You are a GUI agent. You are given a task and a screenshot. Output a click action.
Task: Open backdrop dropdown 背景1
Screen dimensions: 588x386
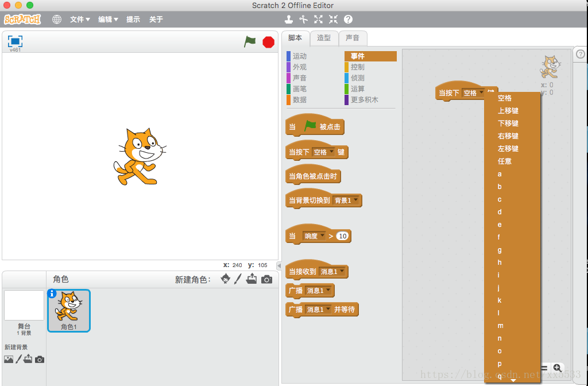pyautogui.click(x=346, y=200)
